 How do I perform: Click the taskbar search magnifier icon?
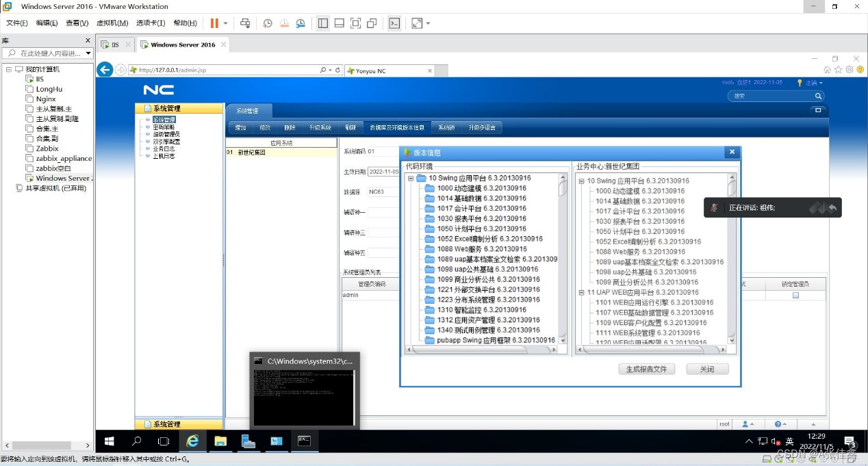(136, 441)
